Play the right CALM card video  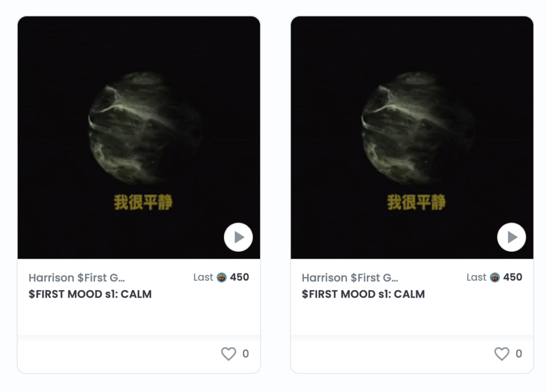[x=511, y=237]
